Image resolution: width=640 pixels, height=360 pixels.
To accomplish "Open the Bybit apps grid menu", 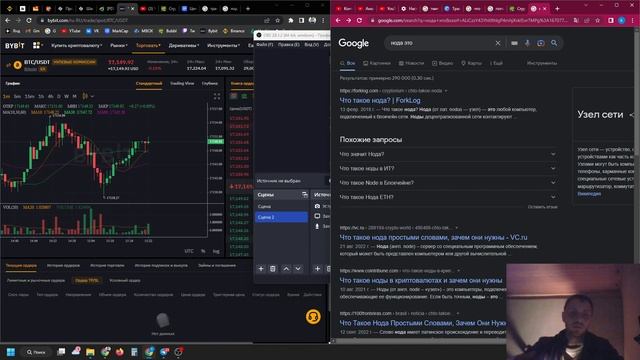I will [x=37, y=45].
